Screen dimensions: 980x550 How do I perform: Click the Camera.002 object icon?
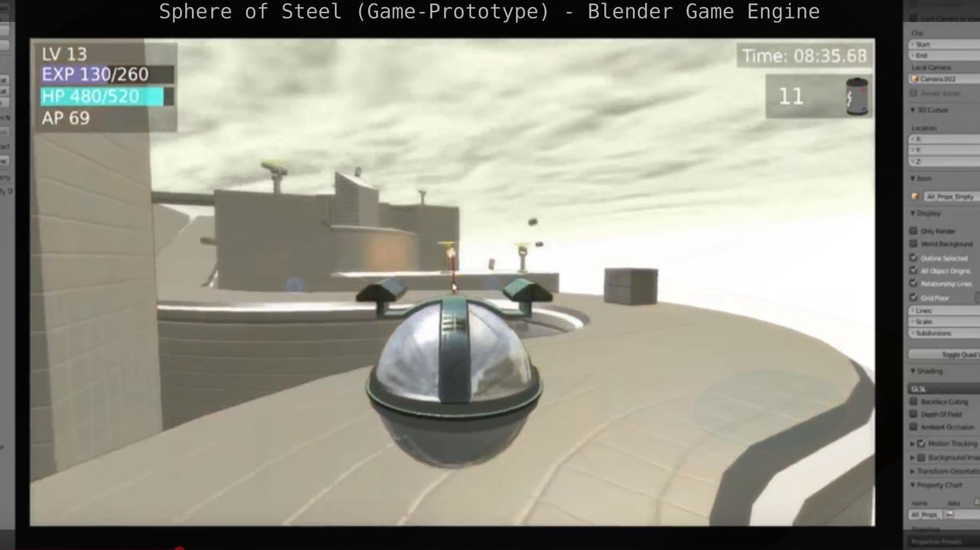coord(916,79)
